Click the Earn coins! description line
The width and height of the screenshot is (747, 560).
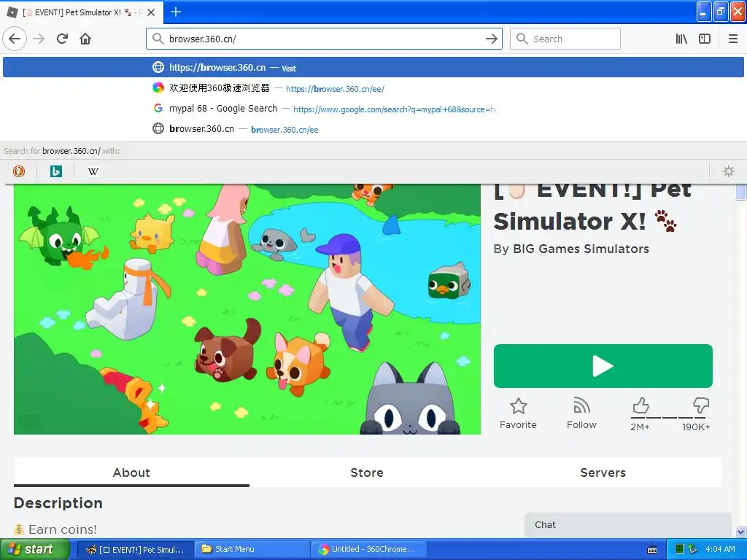[x=55, y=529]
